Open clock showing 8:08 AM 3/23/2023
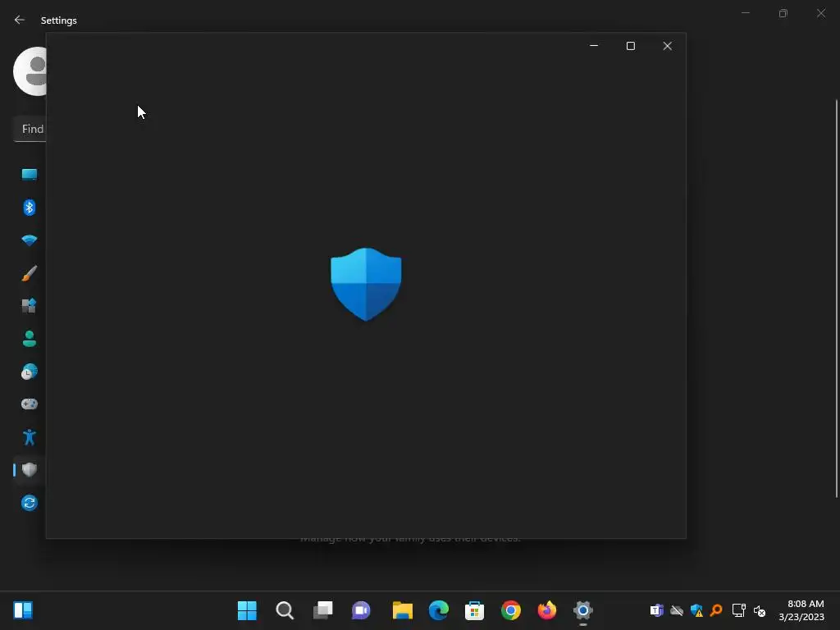The width and height of the screenshot is (840, 630). click(x=801, y=610)
